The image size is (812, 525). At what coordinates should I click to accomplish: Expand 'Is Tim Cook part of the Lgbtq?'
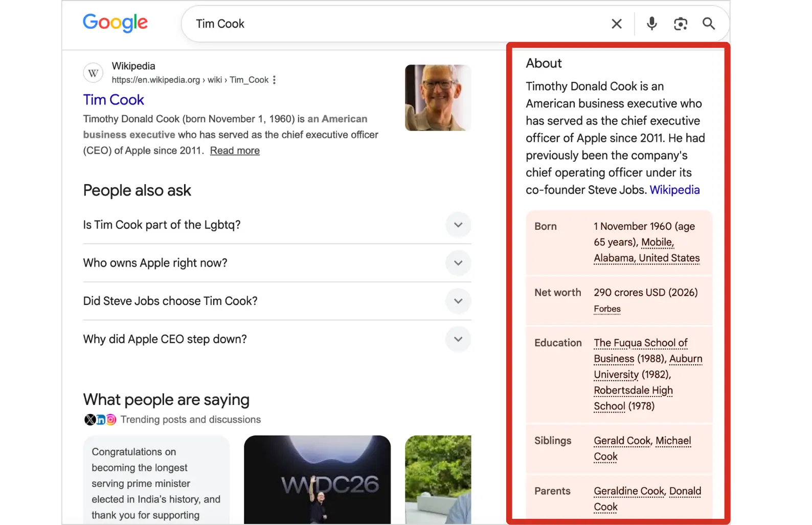[277, 225]
